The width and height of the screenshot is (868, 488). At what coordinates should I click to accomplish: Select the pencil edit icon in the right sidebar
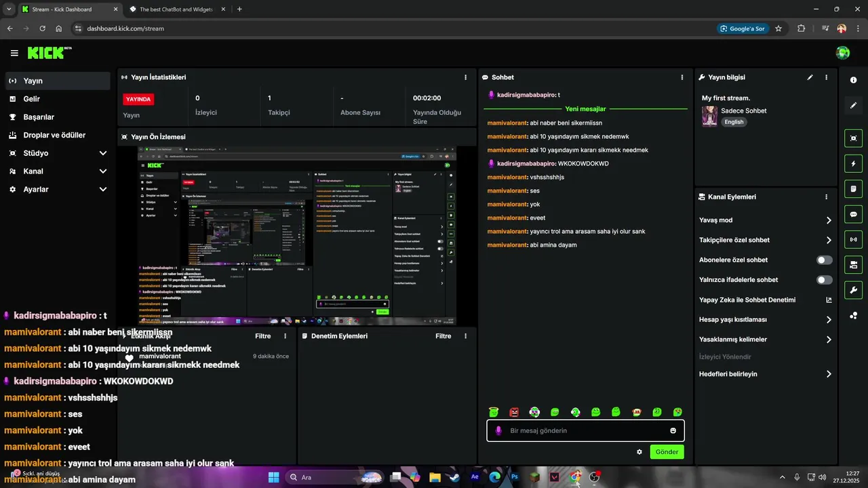[853, 106]
